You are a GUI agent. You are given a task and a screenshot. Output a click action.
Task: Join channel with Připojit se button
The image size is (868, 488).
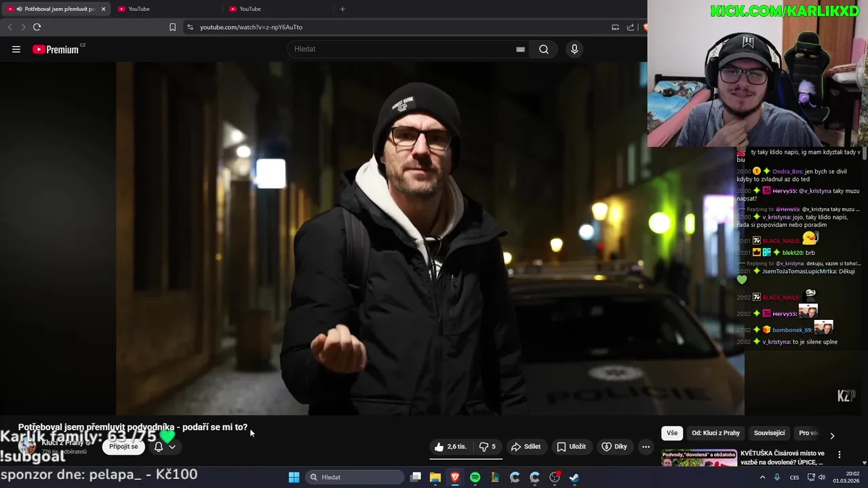tap(123, 447)
